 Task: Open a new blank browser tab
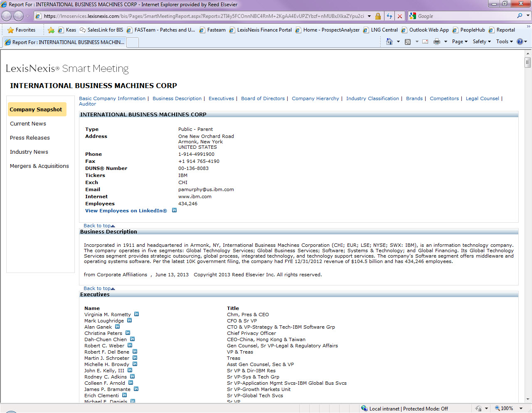[133, 42]
